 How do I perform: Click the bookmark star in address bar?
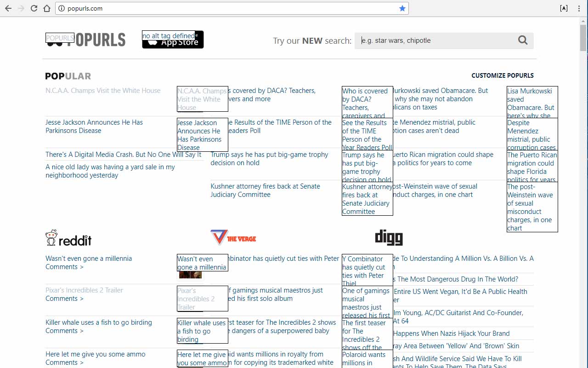pos(402,8)
